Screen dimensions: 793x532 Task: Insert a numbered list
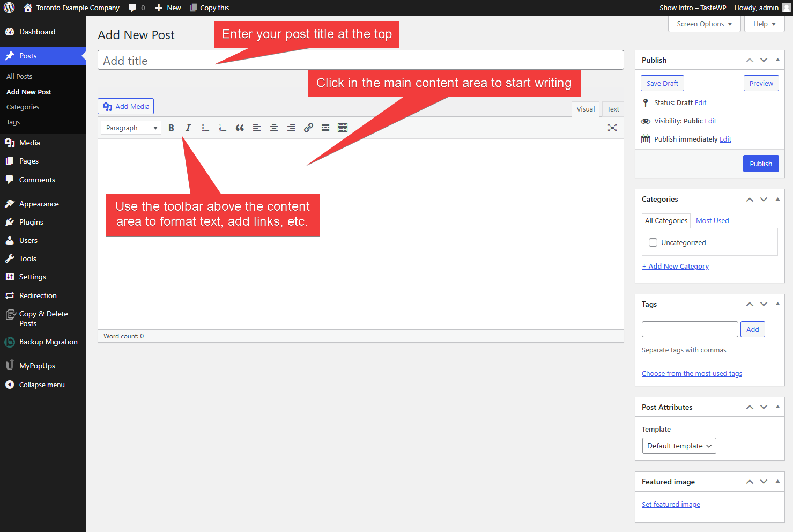[223, 128]
